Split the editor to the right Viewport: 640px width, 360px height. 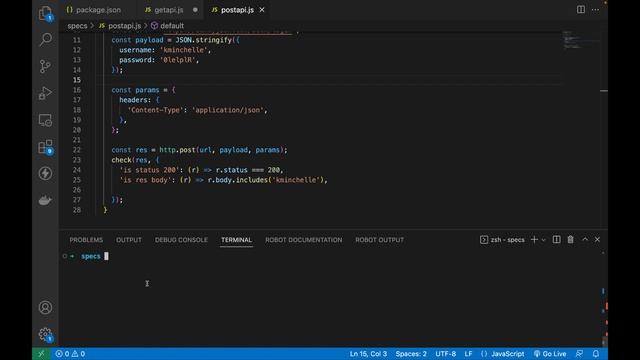(580, 9)
